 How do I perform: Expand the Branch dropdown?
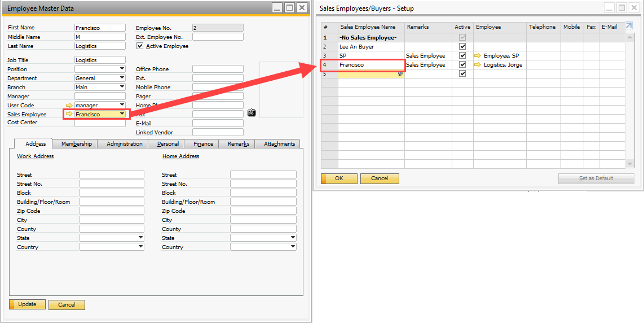point(122,88)
